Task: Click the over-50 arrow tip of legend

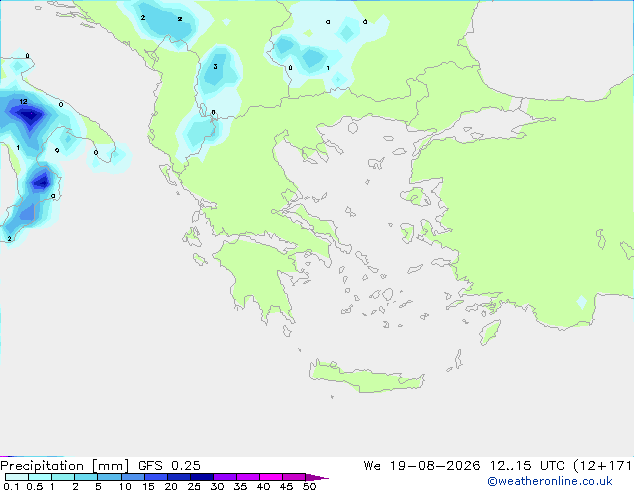Action: [x=317, y=477]
